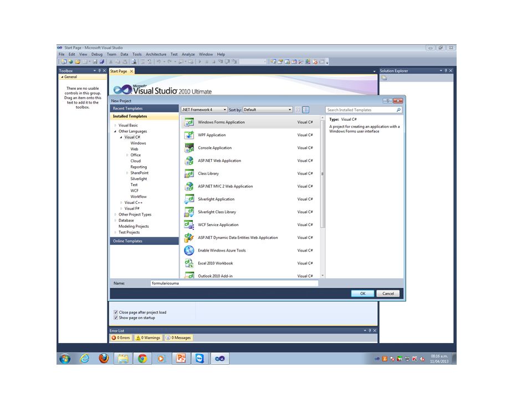This screenshot has height=399, width=532.
Task: Select the Installed Templates section
Action: 144,116
